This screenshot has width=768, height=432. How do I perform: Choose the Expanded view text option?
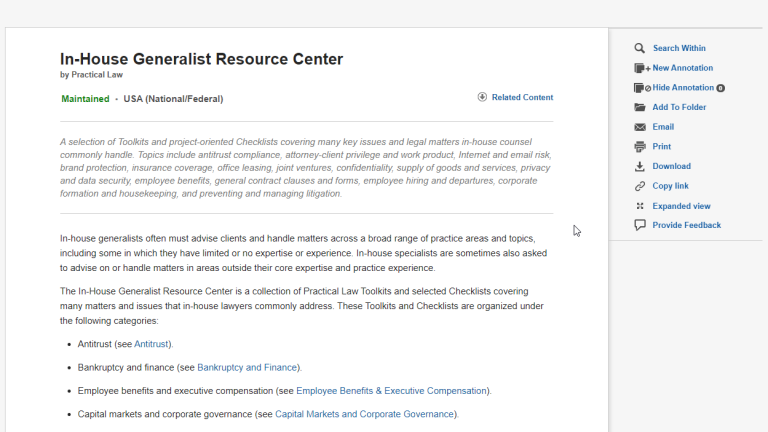coord(681,206)
